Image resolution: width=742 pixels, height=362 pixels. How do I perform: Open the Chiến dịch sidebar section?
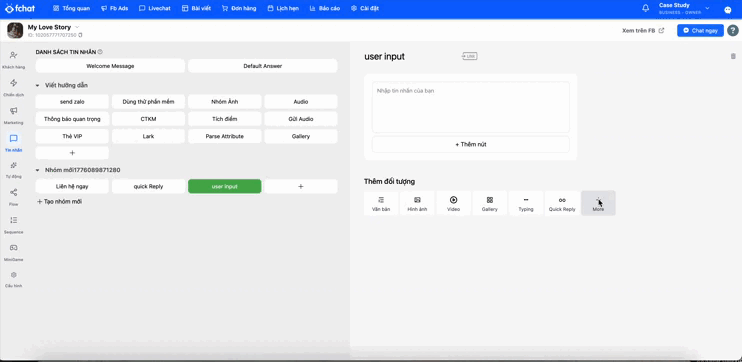click(x=14, y=88)
